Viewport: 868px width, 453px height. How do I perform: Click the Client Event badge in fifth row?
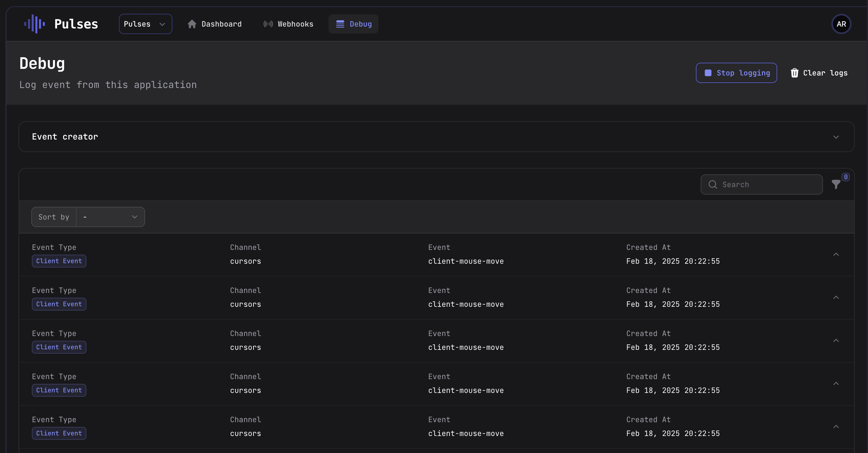(x=59, y=433)
